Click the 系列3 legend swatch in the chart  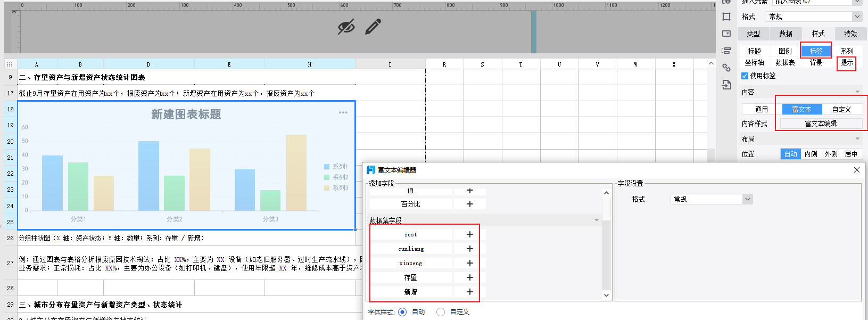tap(327, 188)
